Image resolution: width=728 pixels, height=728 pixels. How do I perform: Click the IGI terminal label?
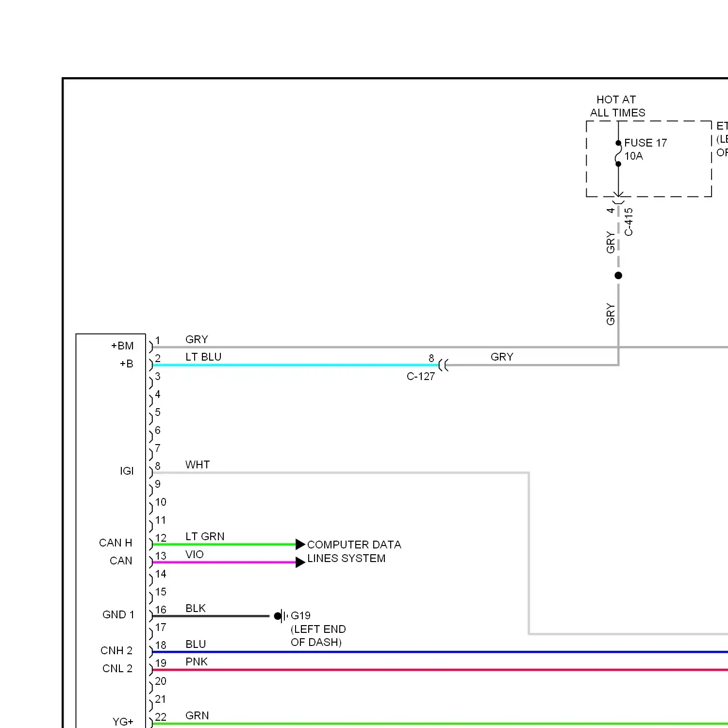(127, 471)
